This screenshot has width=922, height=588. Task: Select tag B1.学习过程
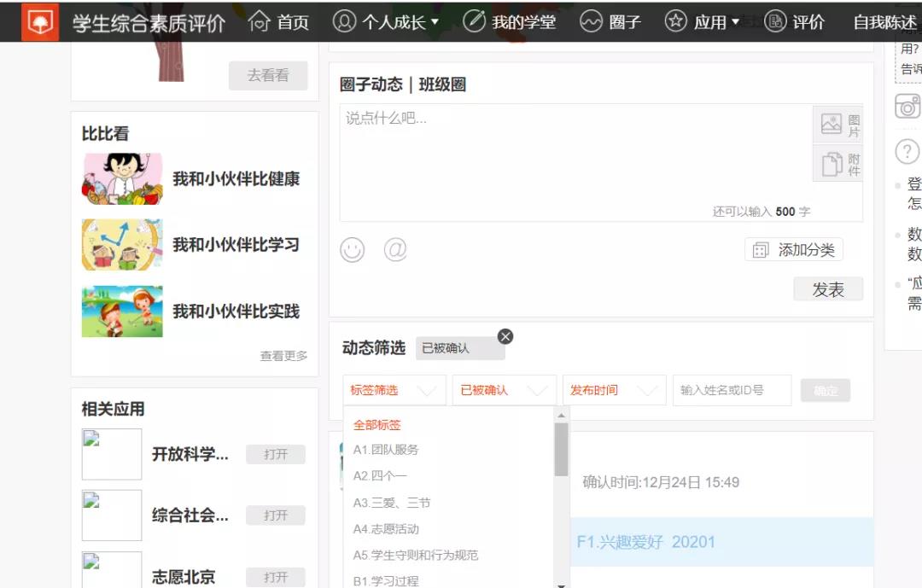(x=386, y=581)
